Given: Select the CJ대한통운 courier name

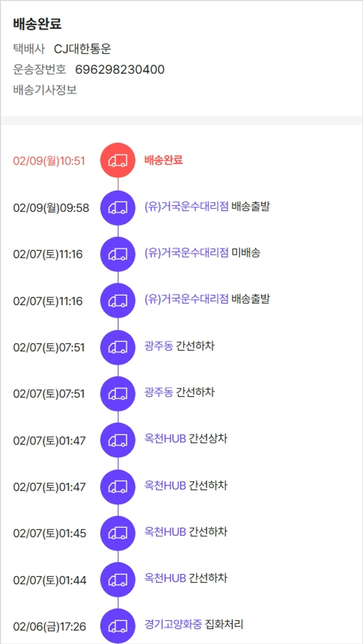Looking at the screenshot, I should click(x=82, y=49).
